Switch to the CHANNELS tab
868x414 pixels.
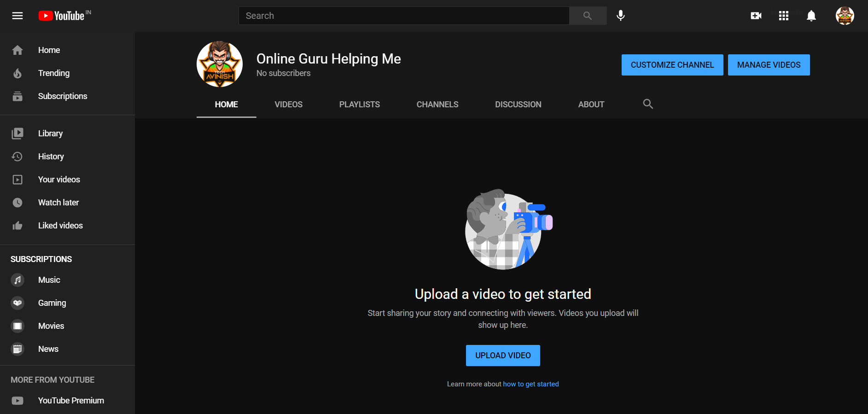(x=437, y=105)
